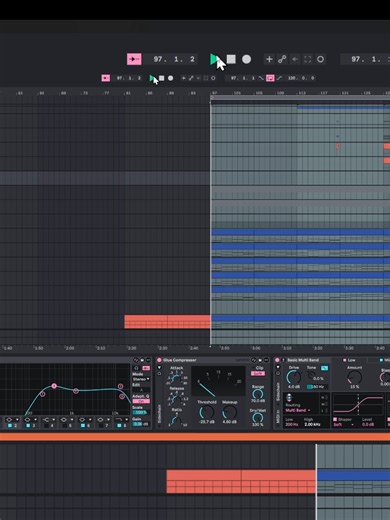Click the small Stop button in the lower transport
390x520 pixels.
tap(162, 78)
